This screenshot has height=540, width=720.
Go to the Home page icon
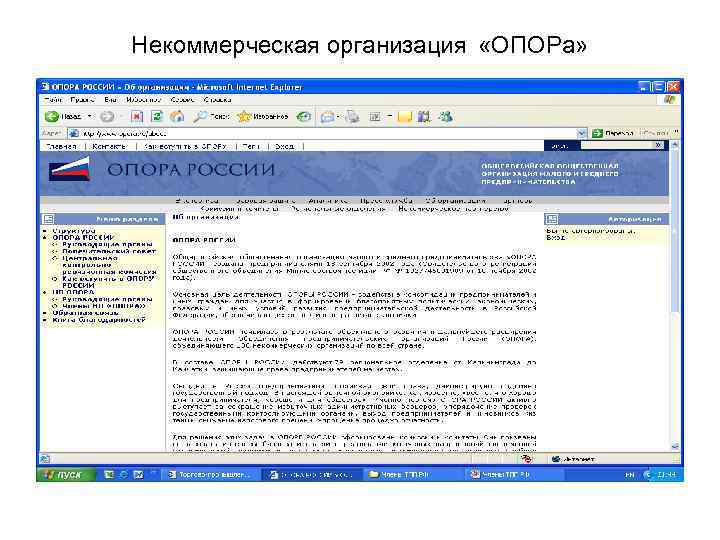[177, 117]
